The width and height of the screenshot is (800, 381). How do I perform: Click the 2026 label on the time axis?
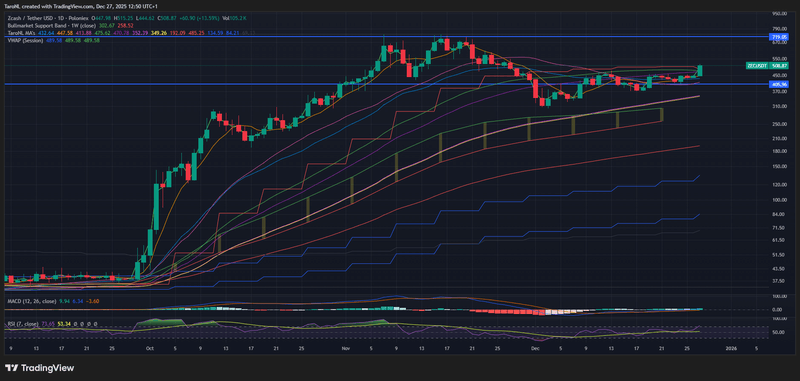732,349
